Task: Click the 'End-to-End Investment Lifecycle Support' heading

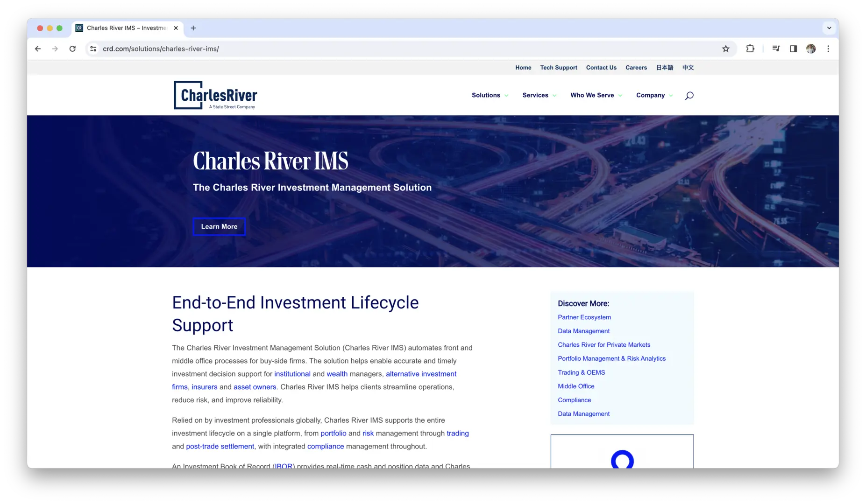Action: coord(295,314)
